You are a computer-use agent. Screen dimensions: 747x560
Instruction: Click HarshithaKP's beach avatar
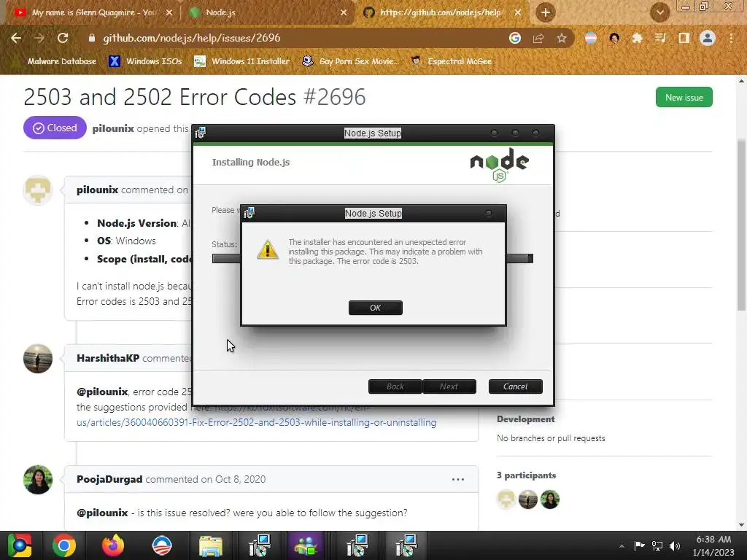click(x=38, y=359)
